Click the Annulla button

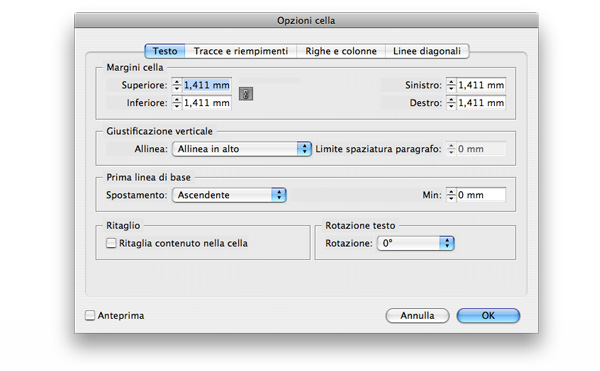(x=417, y=316)
